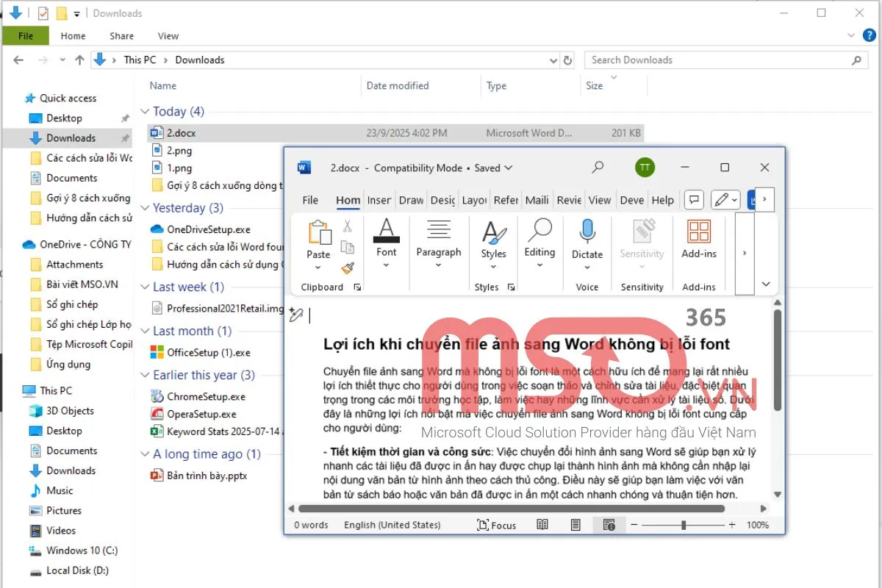The height and width of the screenshot is (588, 882).
Task: Switch to Print Layout view icon
Action: tap(576, 525)
